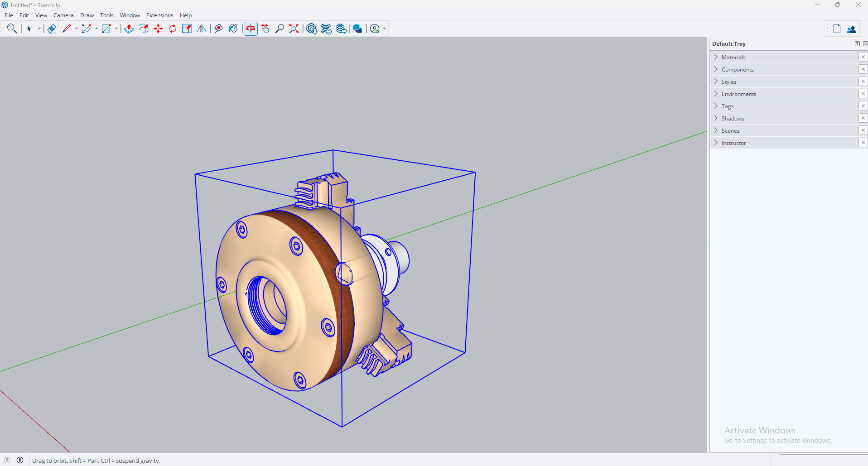868x466 pixels.
Task: Select the Paint Bucket tool
Action: pyautogui.click(x=233, y=29)
